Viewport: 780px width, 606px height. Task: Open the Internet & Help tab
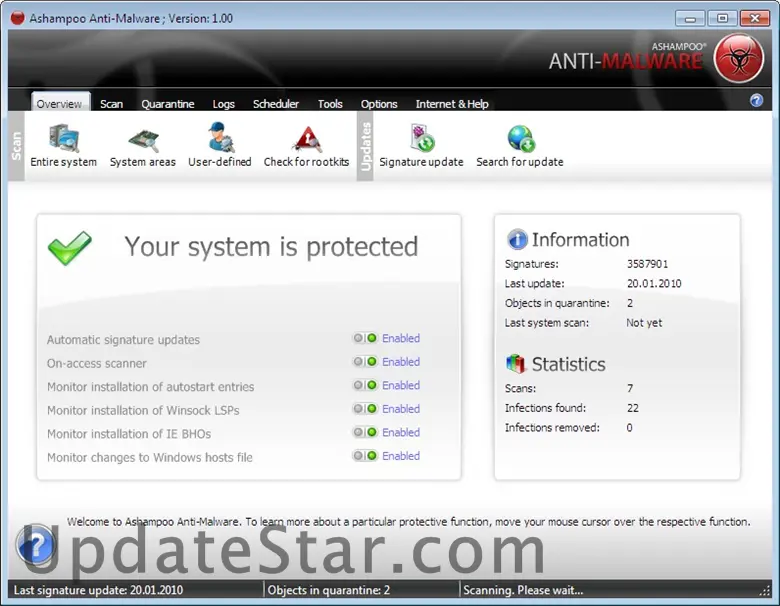[x=452, y=103]
